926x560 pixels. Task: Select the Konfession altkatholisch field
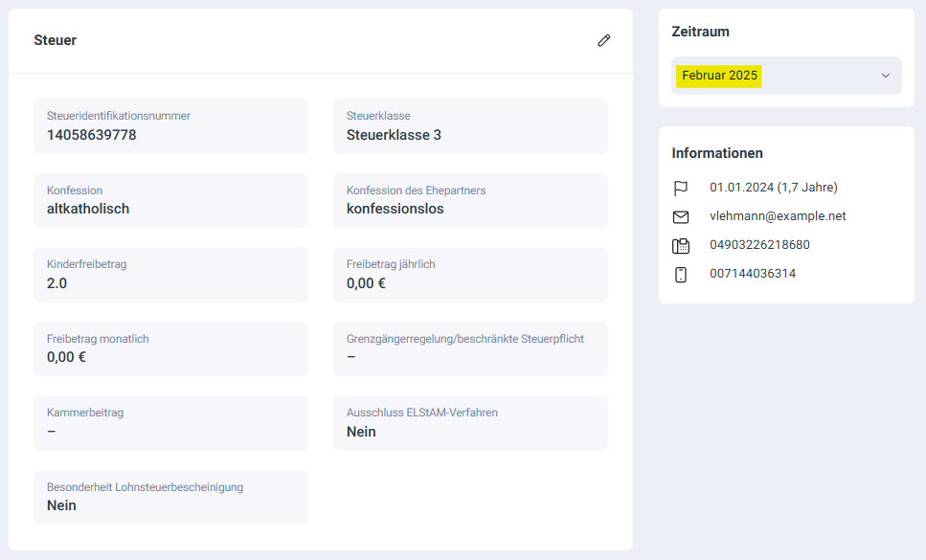click(x=170, y=200)
